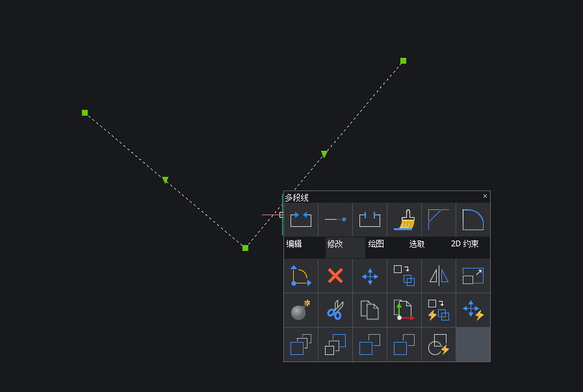This screenshot has height=392, width=583.
Task: Click the blue scissors Cut icon
Action: tap(335, 310)
